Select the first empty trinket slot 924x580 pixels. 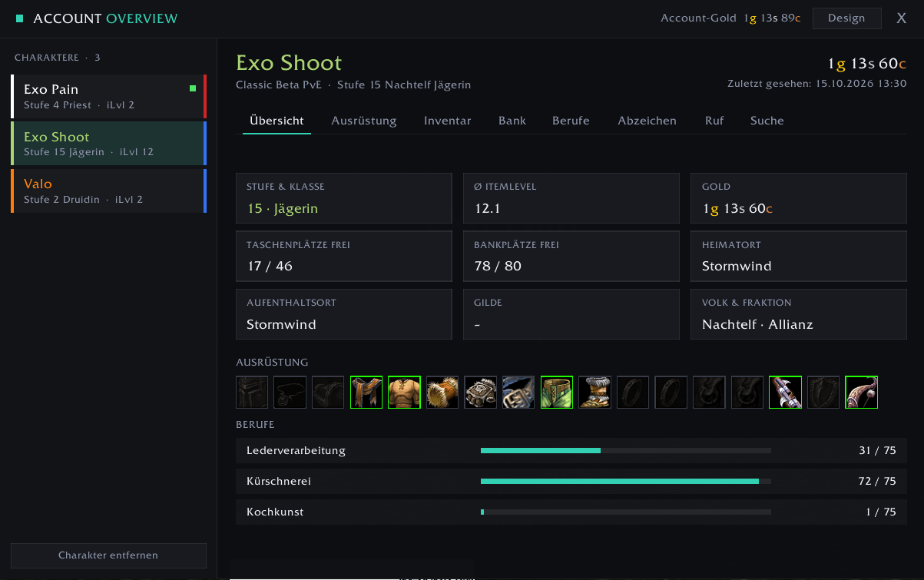709,392
